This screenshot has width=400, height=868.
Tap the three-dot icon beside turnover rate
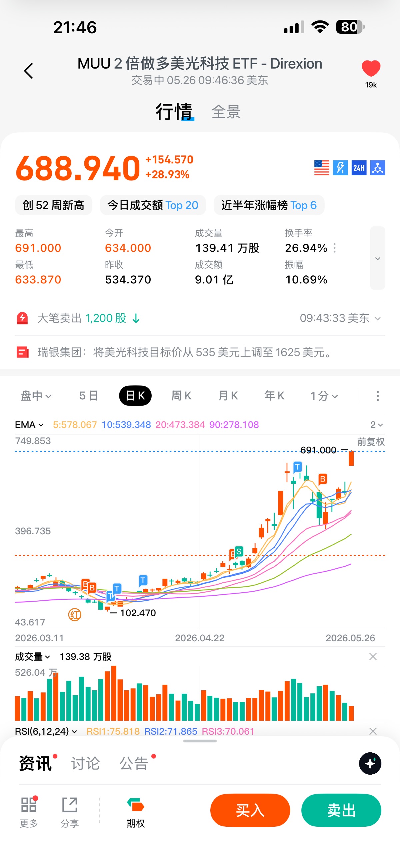334,248
